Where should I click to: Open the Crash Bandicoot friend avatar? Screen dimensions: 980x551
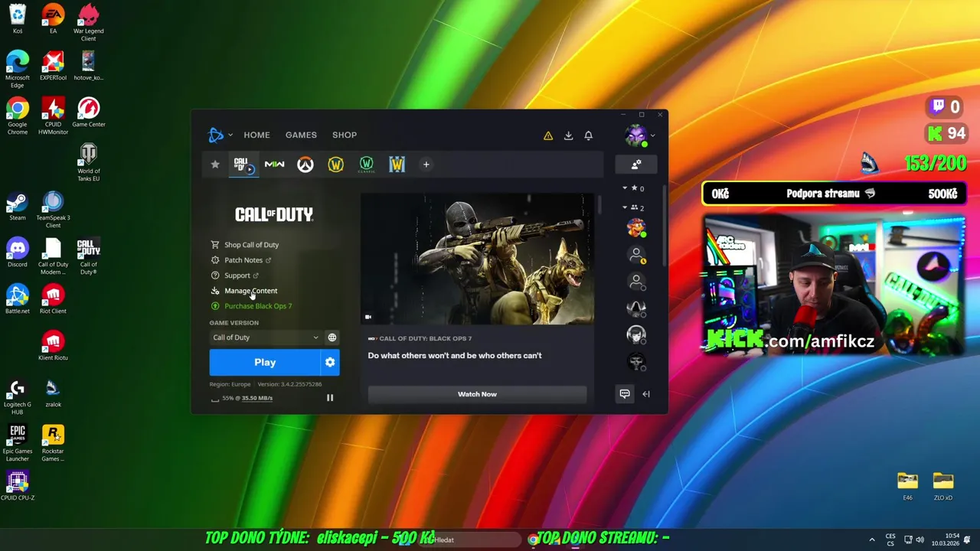(x=636, y=227)
